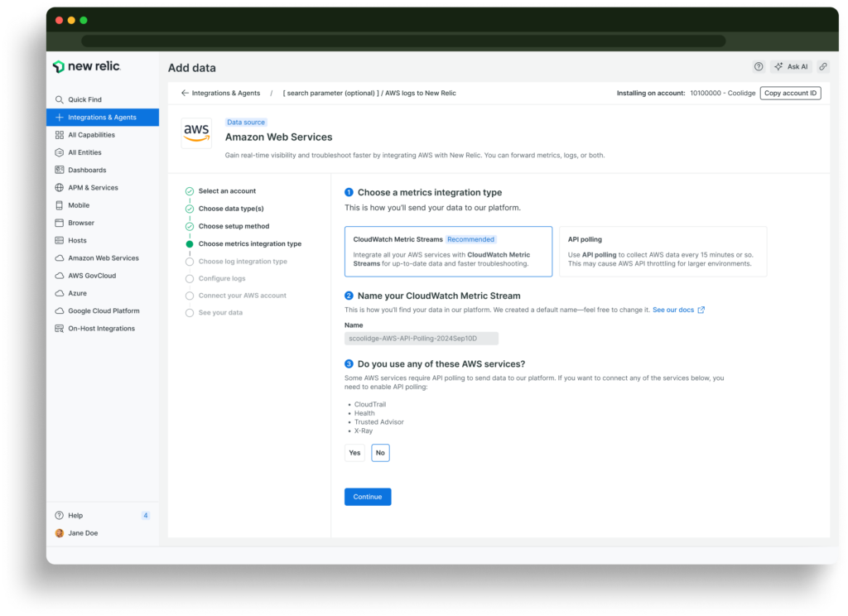848x616 pixels.
Task: Click the Google Cloud Platform cloud icon
Action: [x=60, y=311]
